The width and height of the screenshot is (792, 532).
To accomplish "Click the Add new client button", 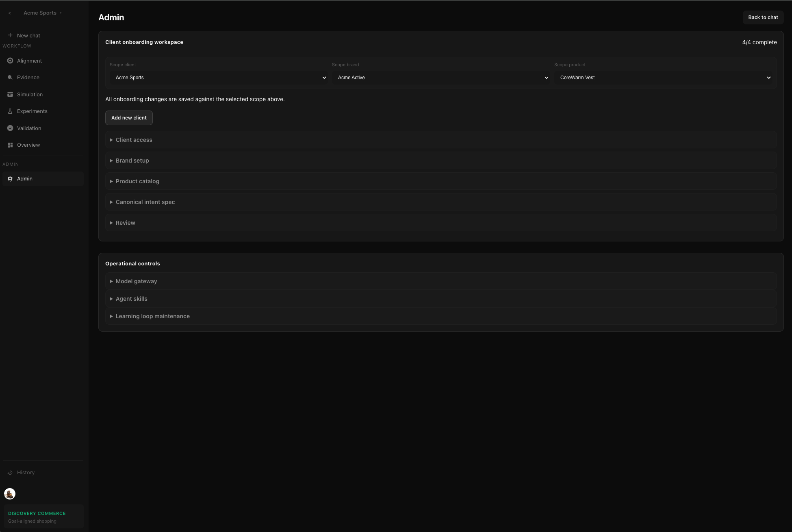I will [129, 118].
